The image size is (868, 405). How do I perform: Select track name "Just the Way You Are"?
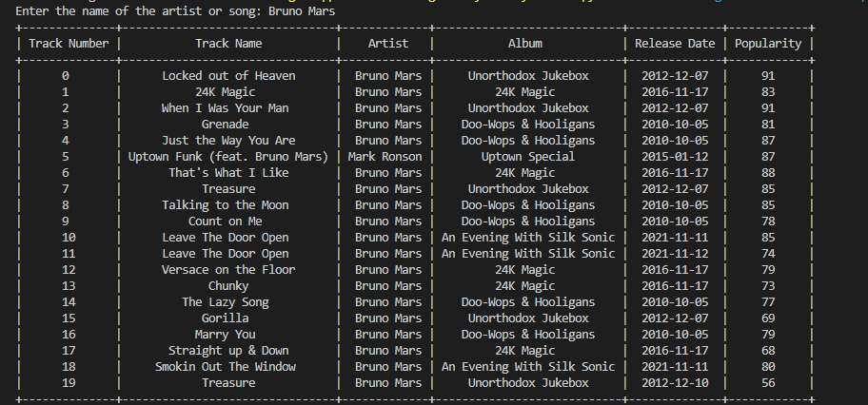point(228,141)
